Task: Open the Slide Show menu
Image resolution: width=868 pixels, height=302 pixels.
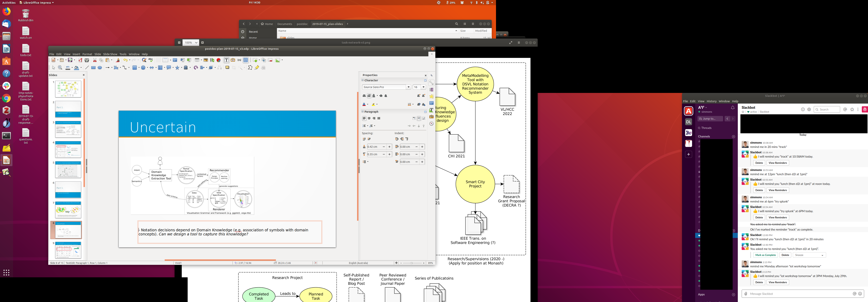Action: (x=110, y=54)
